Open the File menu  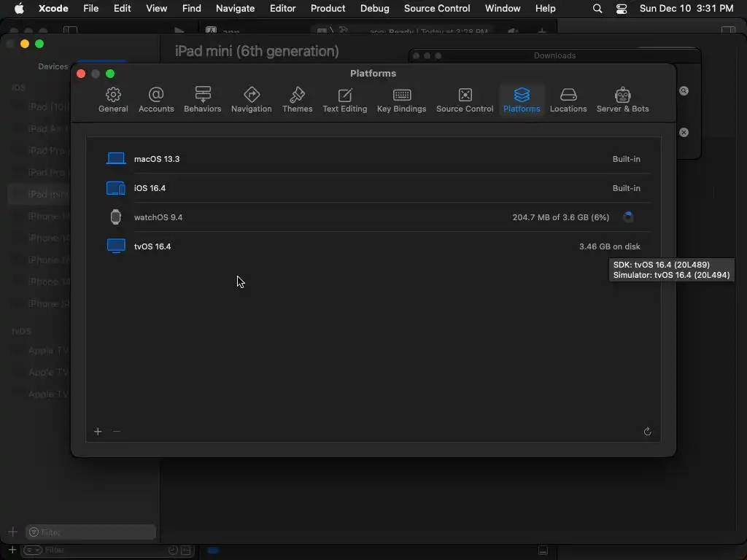[x=90, y=8]
